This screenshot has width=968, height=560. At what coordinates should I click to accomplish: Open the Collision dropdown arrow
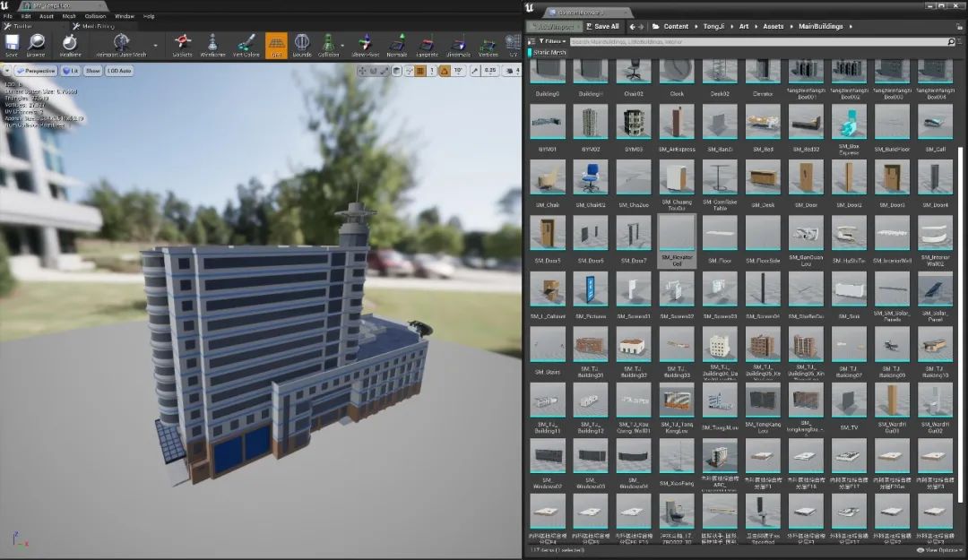[x=342, y=46]
